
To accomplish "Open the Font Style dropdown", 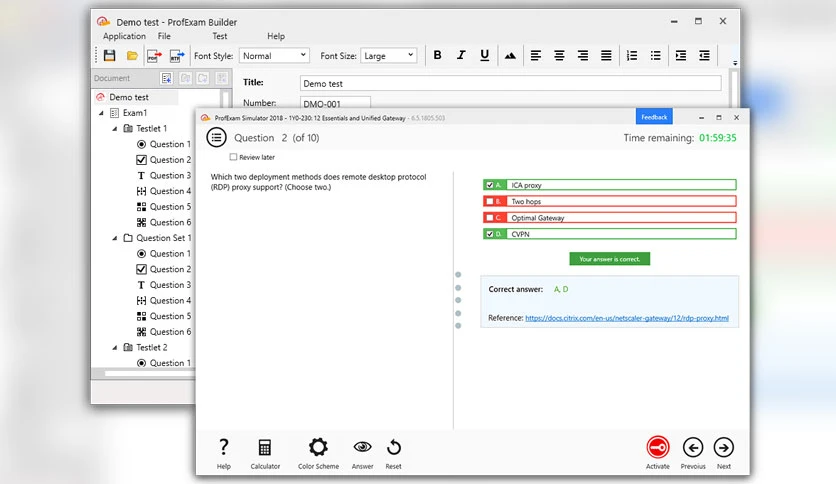I will [274, 55].
